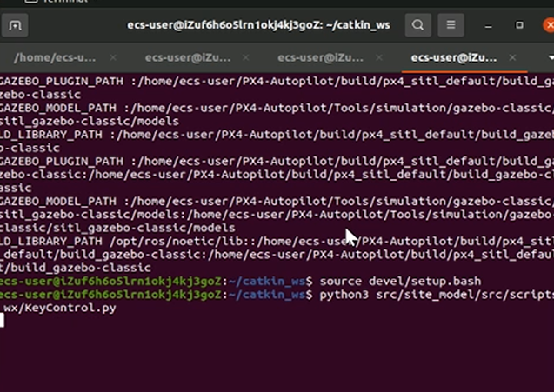Viewport: 554px width, 392px height.
Task: Click the 't/build_gazebo-classic' line
Action: [x=76, y=268]
